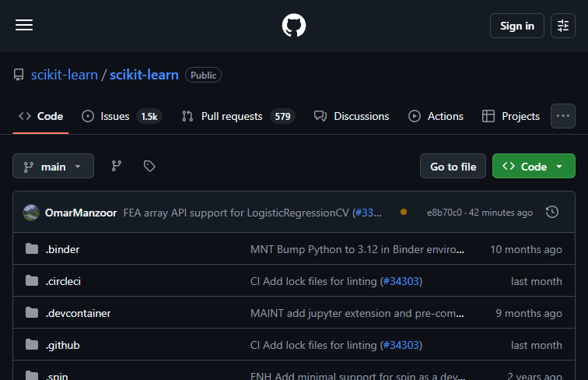The image size is (588, 380).
Task: Open #34303 link in .circleci row
Action: pyautogui.click(x=401, y=281)
